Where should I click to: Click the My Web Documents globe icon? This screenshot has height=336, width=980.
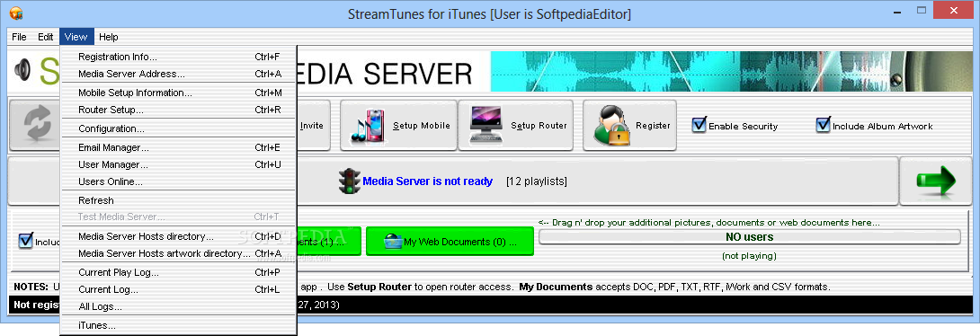point(393,242)
